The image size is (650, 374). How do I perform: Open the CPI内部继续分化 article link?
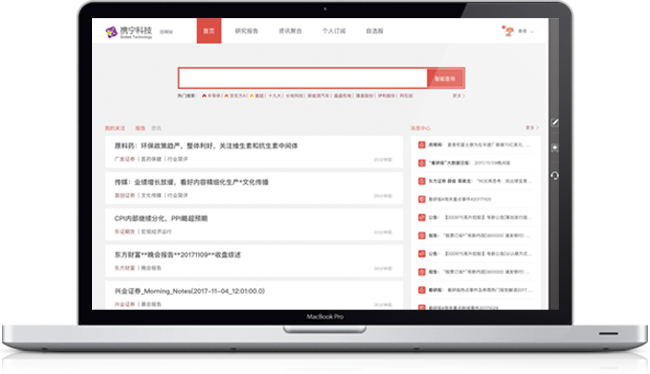161,219
